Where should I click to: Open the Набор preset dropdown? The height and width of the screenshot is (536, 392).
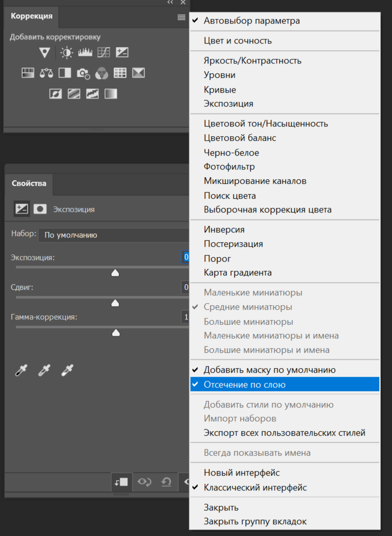[x=114, y=235]
